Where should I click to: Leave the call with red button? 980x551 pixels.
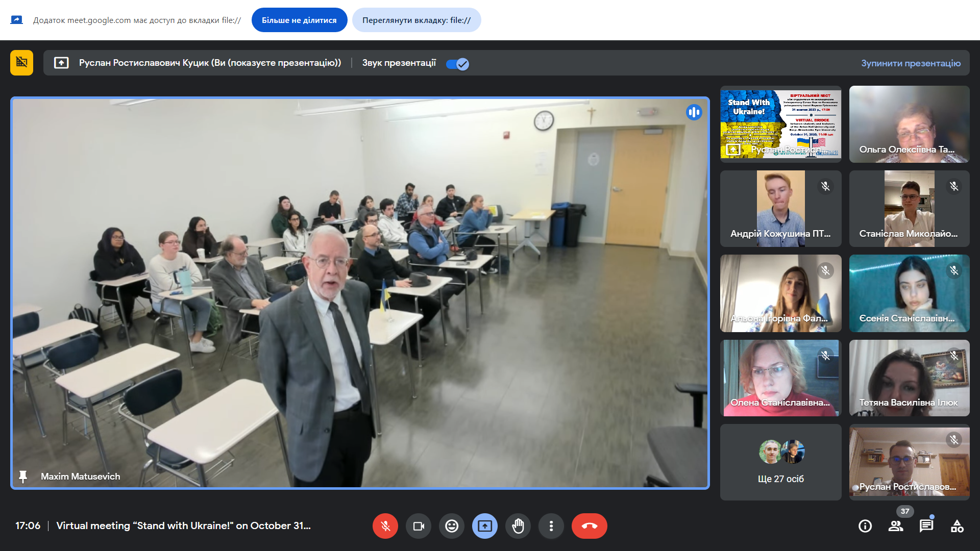[x=589, y=526]
